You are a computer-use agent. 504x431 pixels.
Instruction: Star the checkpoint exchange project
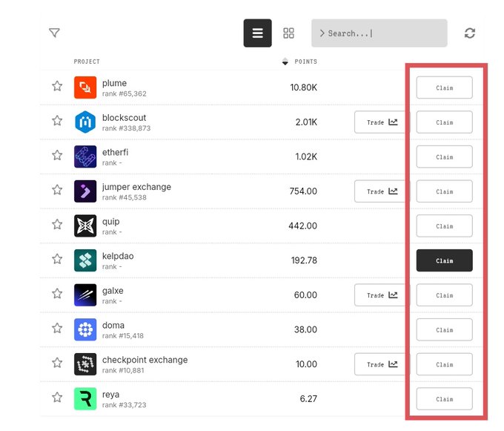click(57, 363)
